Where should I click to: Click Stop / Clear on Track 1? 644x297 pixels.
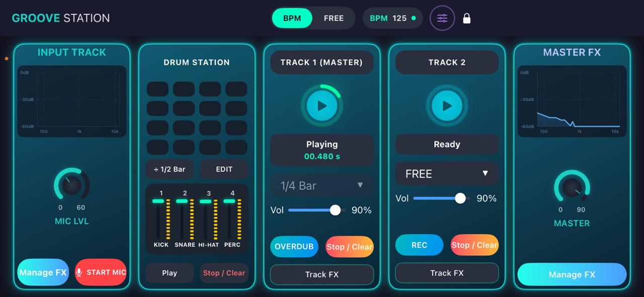pos(350,247)
